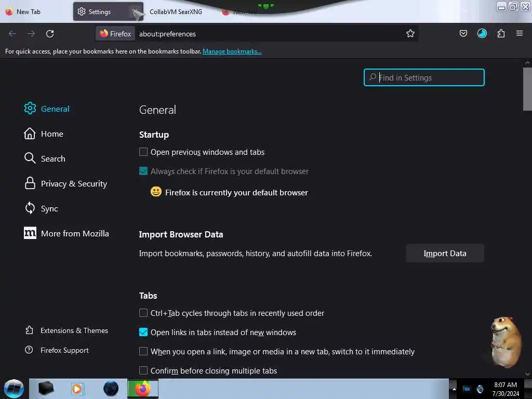Click the about:preferences address bar text
The width and height of the screenshot is (532, 399).
coord(167,34)
